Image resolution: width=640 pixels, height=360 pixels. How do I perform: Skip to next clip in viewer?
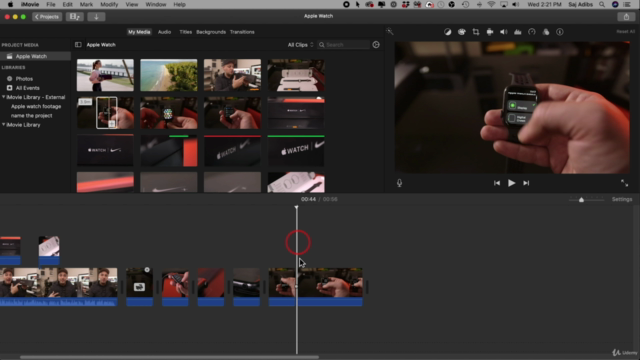point(526,183)
